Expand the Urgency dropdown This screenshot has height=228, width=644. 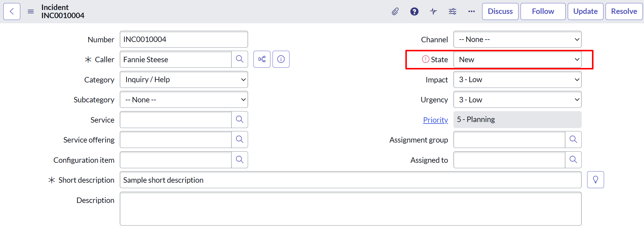click(517, 100)
